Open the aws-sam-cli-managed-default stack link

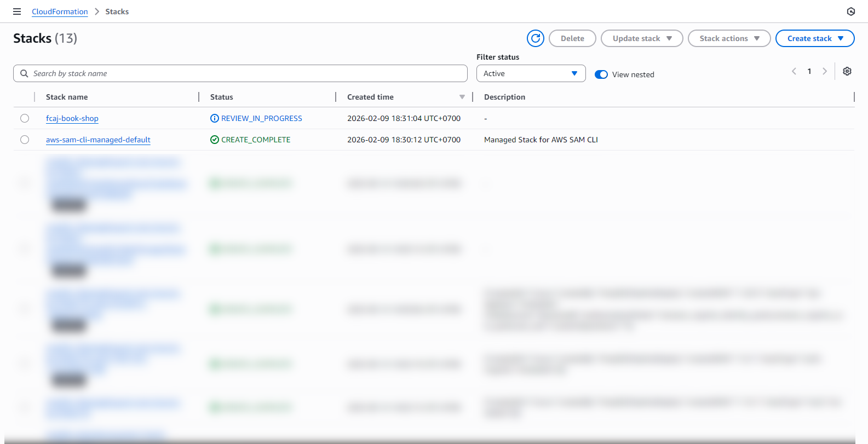coord(98,140)
